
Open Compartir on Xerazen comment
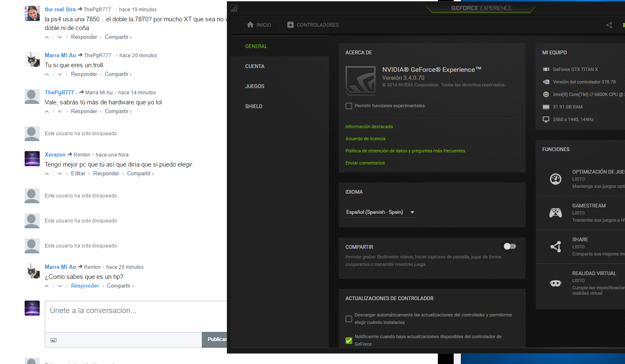[x=140, y=174]
